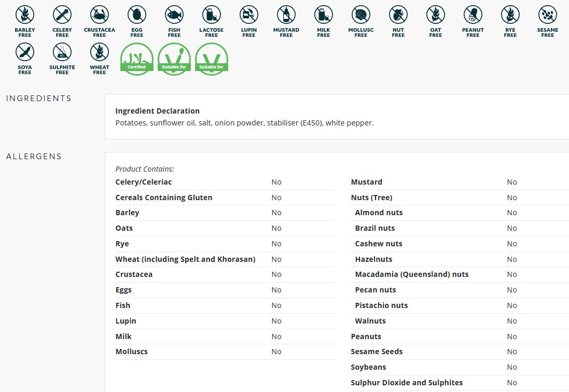Click the Sesame Free icon
The height and width of the screenshot is (392, 569).
tap(548, 15)
